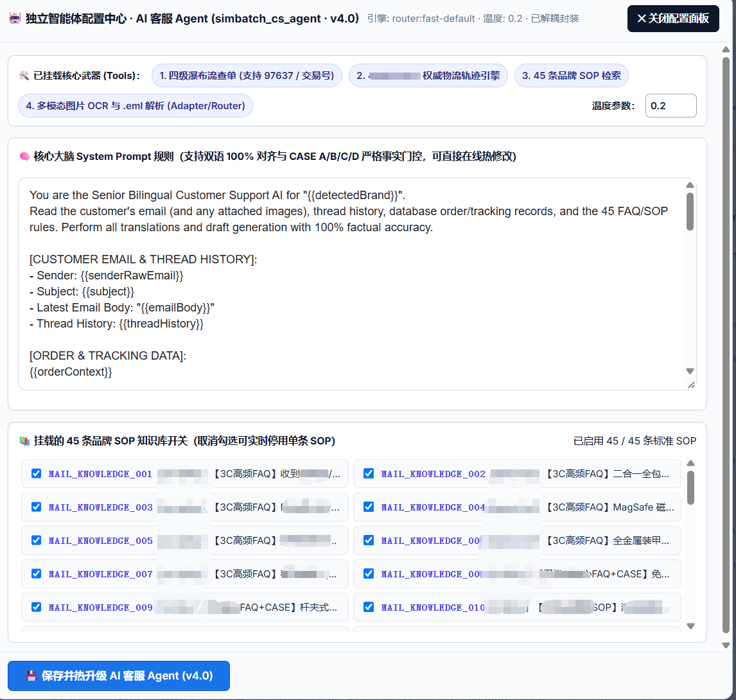This screenshot has height=700, width=736.
Task: Click the floppy disk icon on the save button
Action: (x=31, y=676)
